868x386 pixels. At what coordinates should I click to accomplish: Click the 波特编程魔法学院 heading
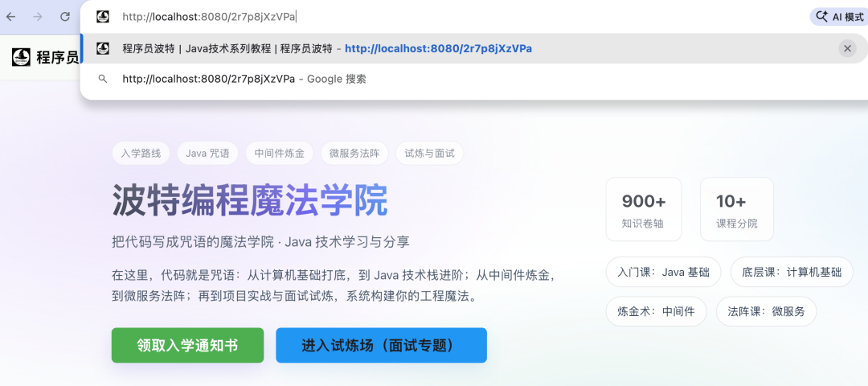(x=250, y=200)
